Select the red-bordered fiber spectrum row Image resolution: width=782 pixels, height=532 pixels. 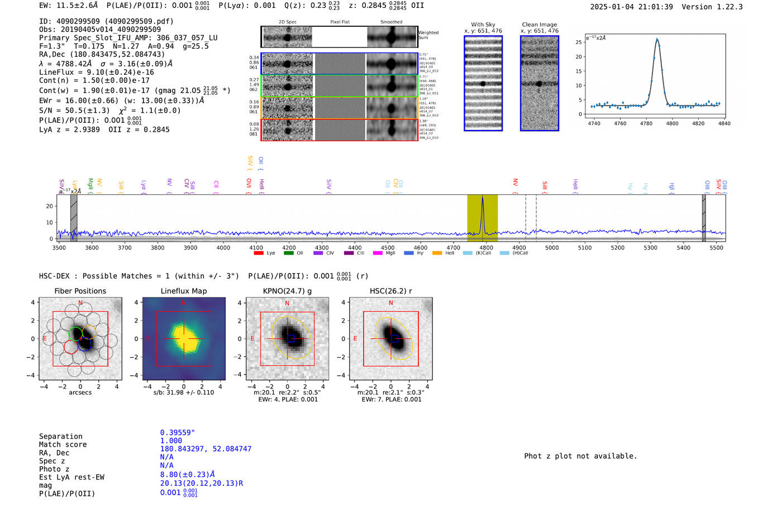coord(340,130)
